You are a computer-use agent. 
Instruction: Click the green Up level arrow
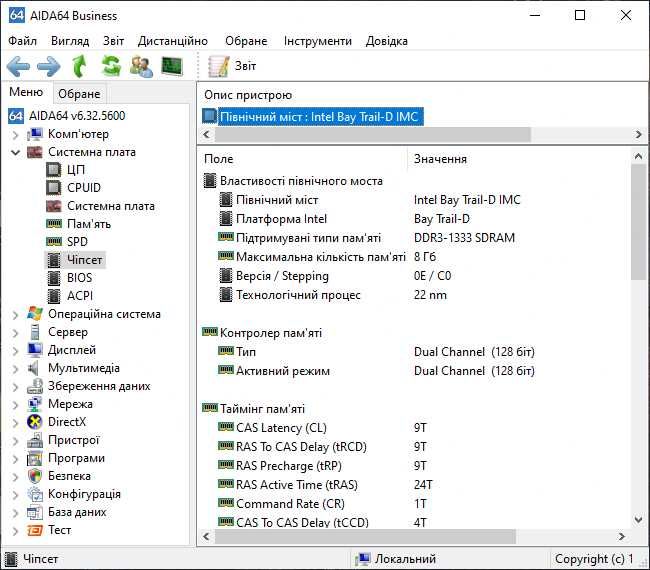click(79, 66)
